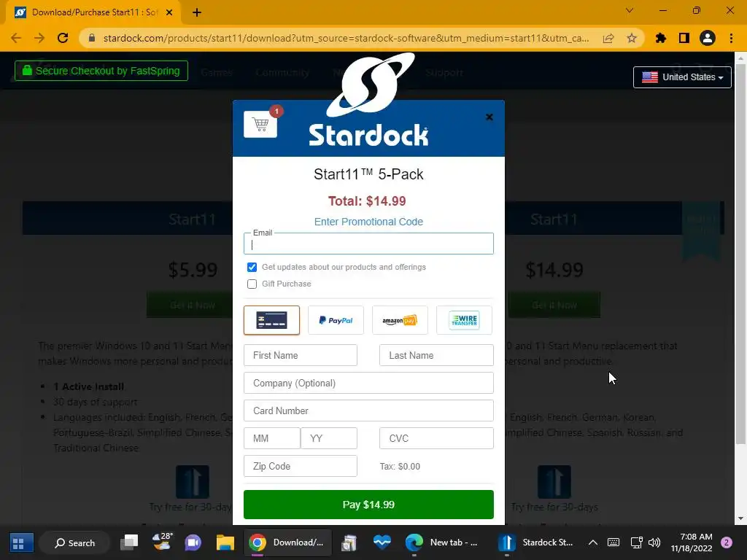Choose Amazon Pay payment option
Viewport: 747px width, 560px height.
click(400, 320)
